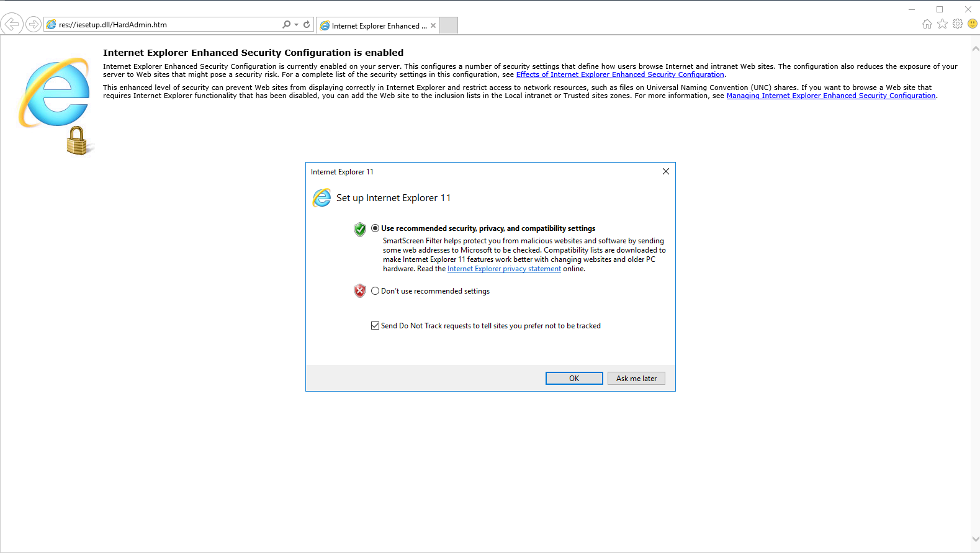Go forward with the browser Forward arrow

tap(34, 25)
